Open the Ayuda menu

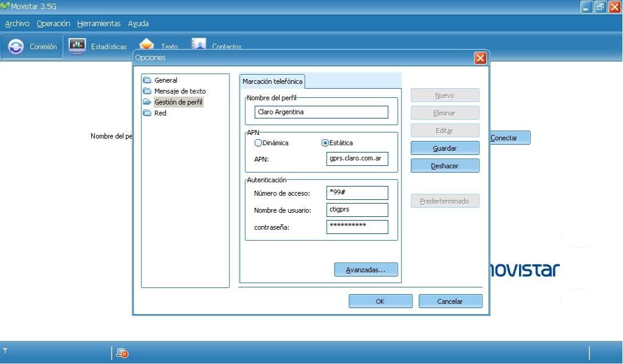[138, 24]
